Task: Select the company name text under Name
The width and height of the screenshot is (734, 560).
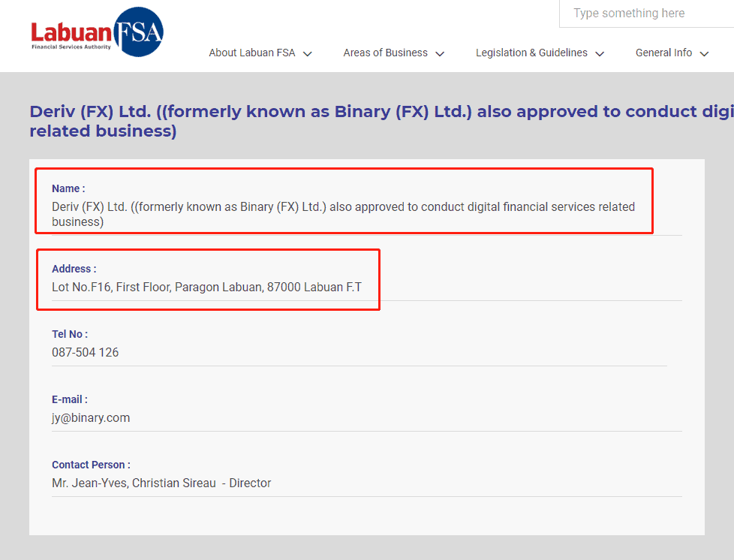Action: click(343, 214)
